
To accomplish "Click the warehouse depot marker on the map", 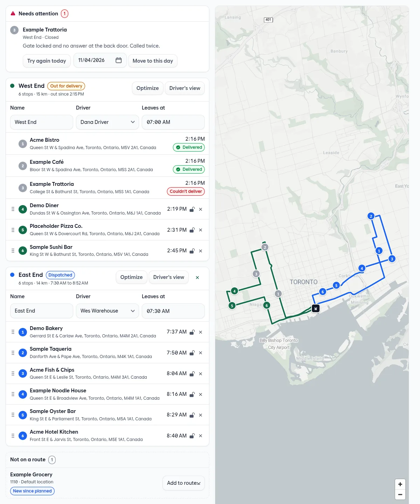I will [316, 308].
